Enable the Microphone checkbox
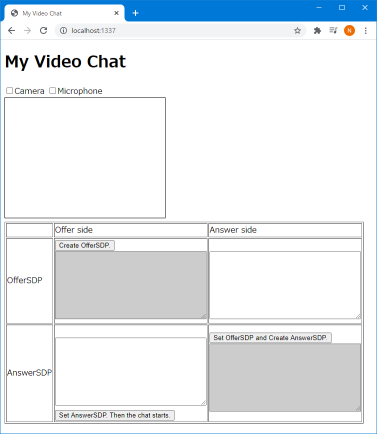 tap(53, 91)
